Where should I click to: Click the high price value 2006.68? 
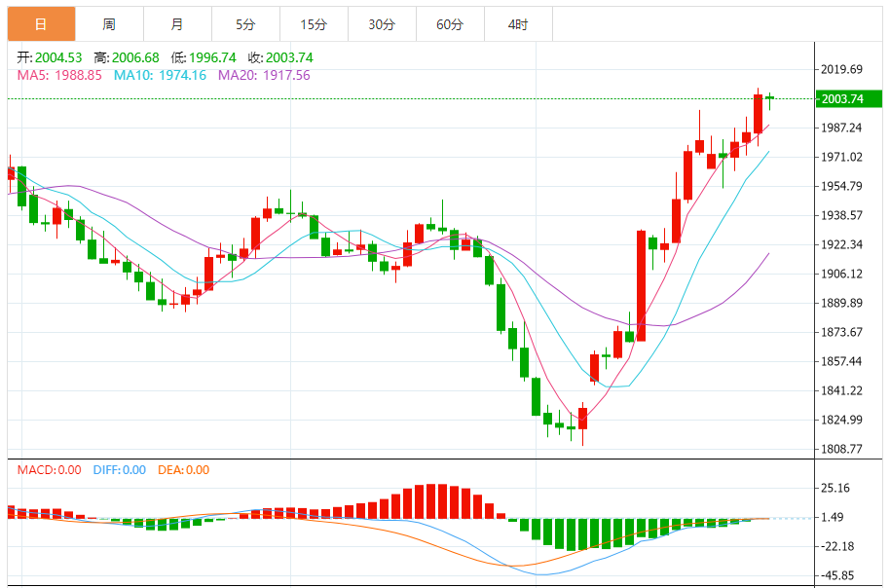[135, 57]
